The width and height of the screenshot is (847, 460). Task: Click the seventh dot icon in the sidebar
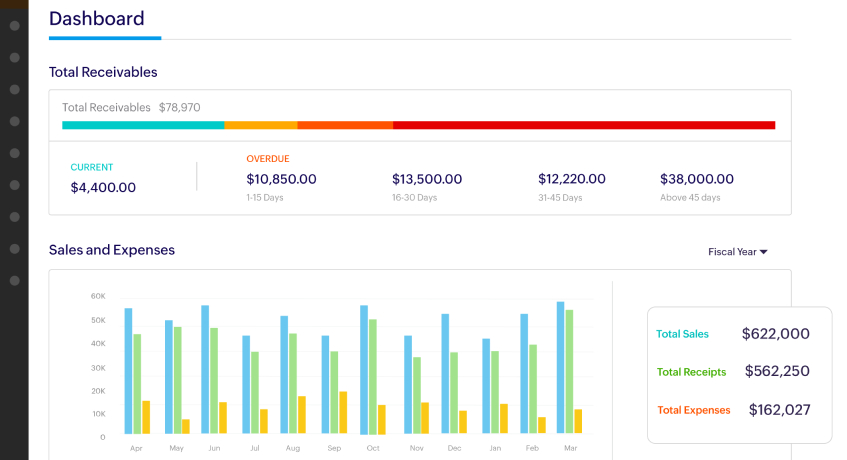click(14, 217)
